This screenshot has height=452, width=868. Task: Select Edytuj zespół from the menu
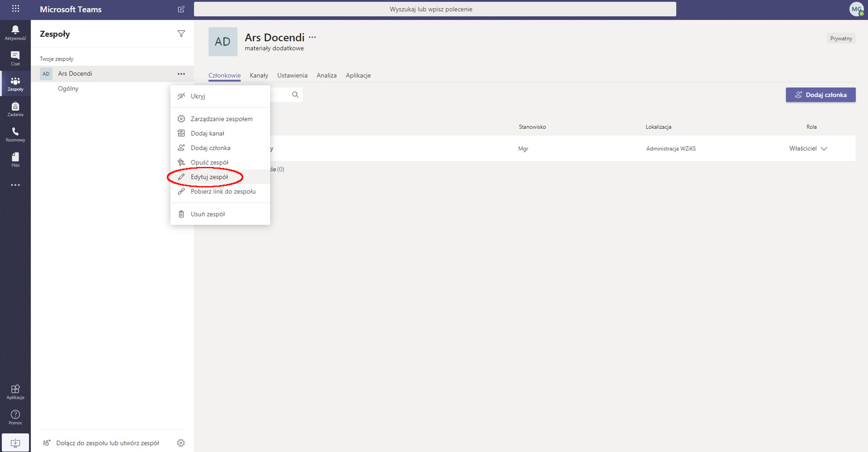coord(220,177)
